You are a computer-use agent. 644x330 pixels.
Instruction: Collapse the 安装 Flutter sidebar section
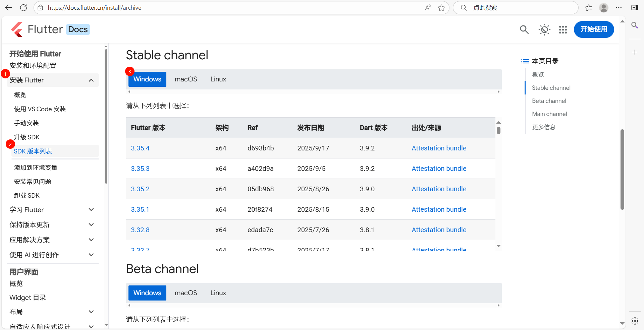click(x=91, y=80)
